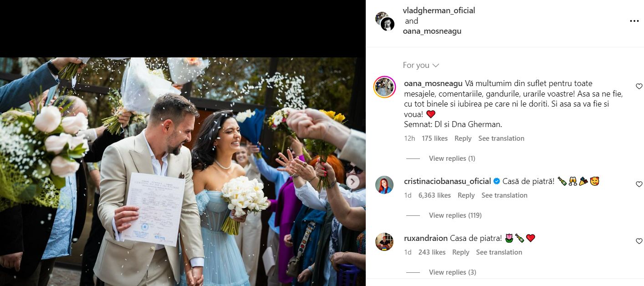
Task: Open oana_mosneagu's story avatar beside her comment
Action: click(x=384, y=87)
